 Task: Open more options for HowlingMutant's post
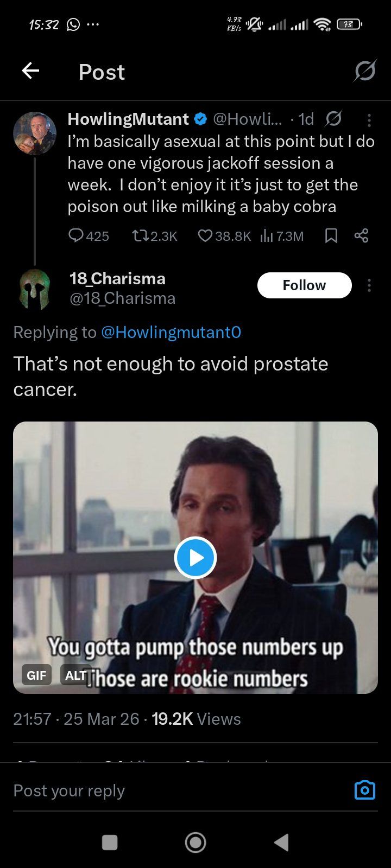pos(369,119)
